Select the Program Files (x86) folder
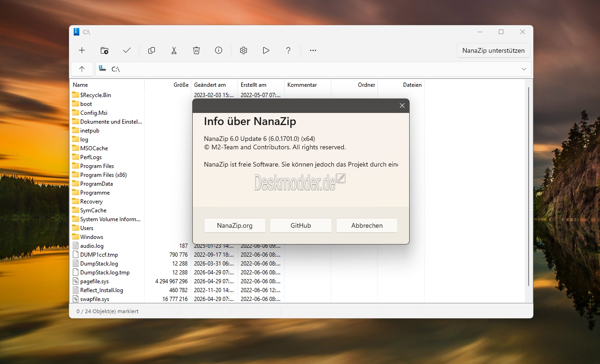Viewport: 600px width, 364px height. [x=103, y=175]
